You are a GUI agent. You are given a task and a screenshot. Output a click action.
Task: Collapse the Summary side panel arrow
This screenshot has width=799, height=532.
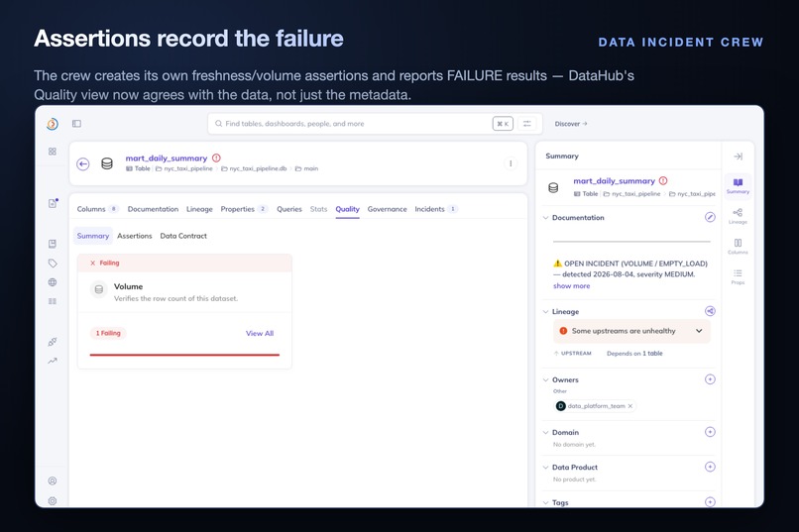(x=738, y=157)
